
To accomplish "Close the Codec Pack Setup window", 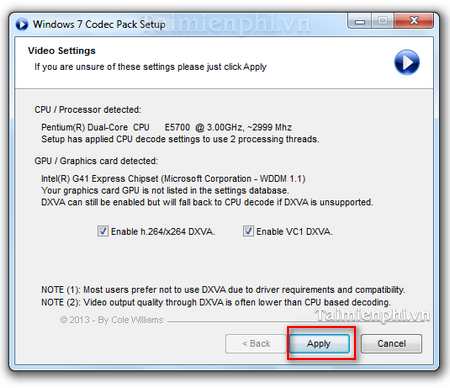I will pyautogui.click(x=414, y=22).
